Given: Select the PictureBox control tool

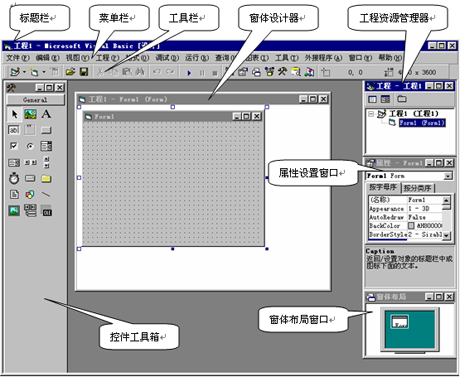Looking at the screenshot, I should click(30, 114).
